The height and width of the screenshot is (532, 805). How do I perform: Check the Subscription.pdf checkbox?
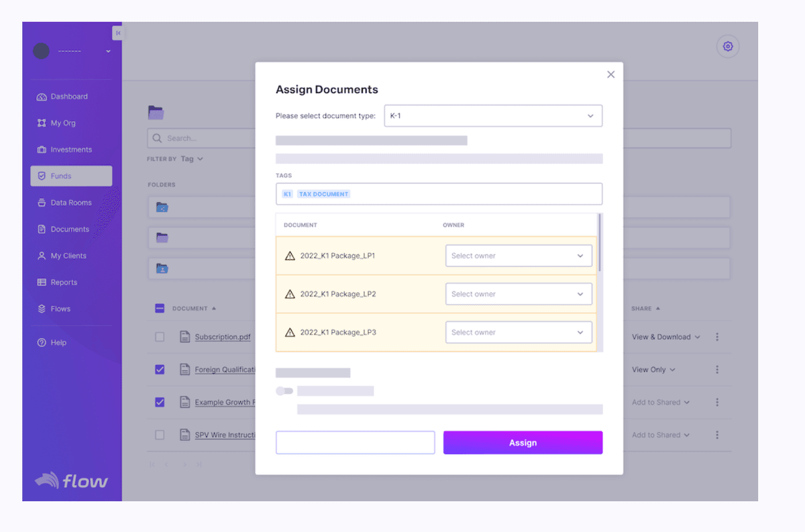tap(160, 337)
